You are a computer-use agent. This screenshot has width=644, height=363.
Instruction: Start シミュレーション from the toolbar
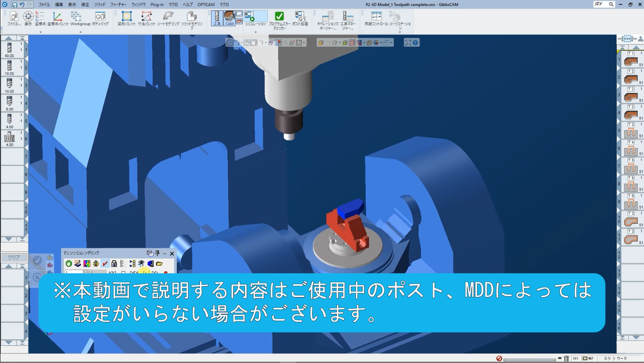255,18
